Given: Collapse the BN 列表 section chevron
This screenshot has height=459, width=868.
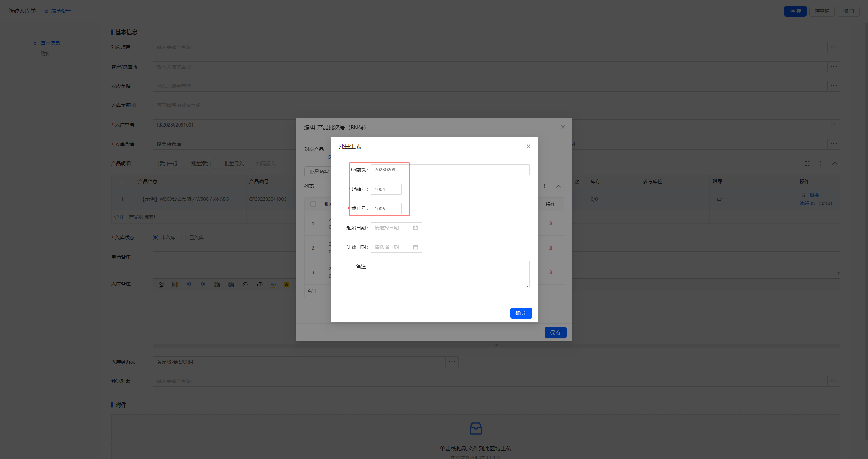Looking at the screenshot, I should click(x=559, y=186).
